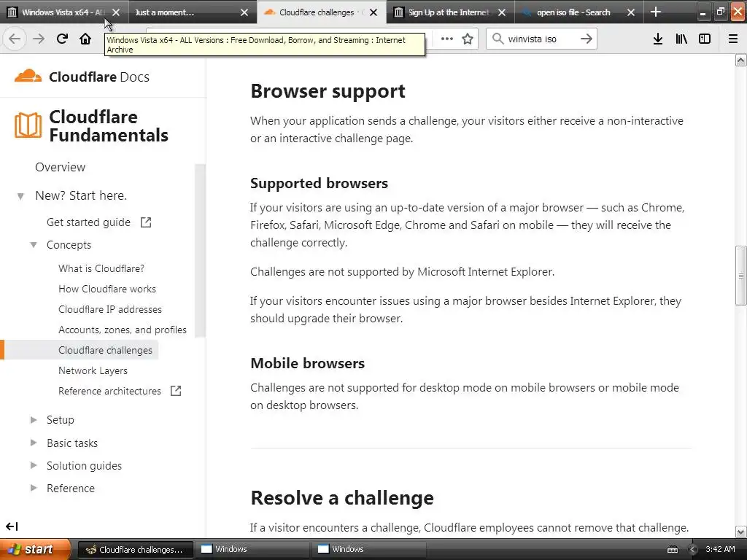The image size is (747, 560).
Task: Open the Firefox hamburger menu
Action: click(733, 39)
